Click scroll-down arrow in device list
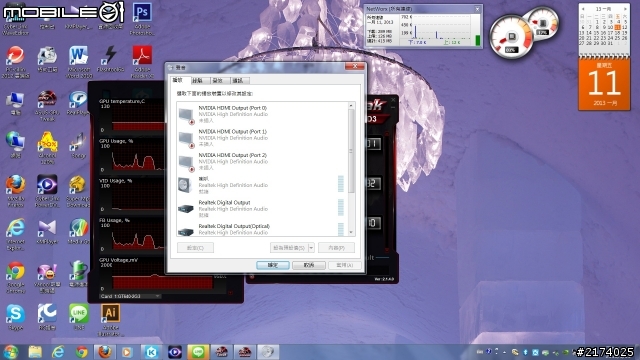The height and width of the screenshot is (360, 640). click(351, 232)
